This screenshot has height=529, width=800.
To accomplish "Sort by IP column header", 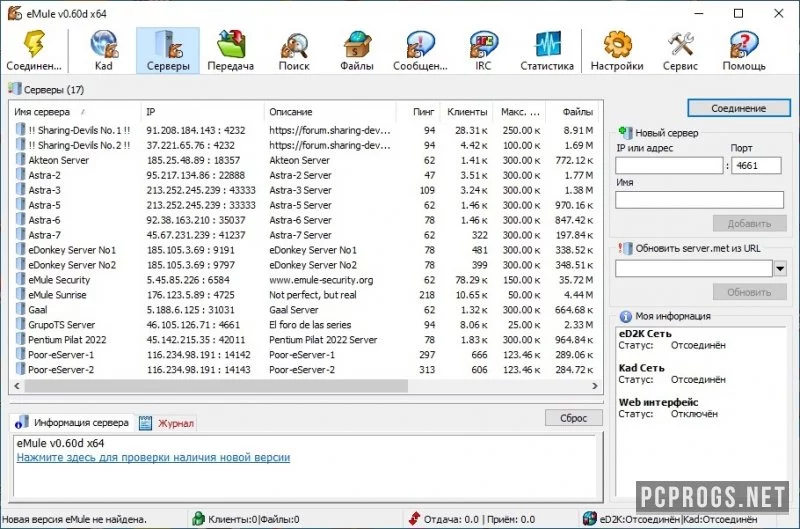I will pos(202,112).
